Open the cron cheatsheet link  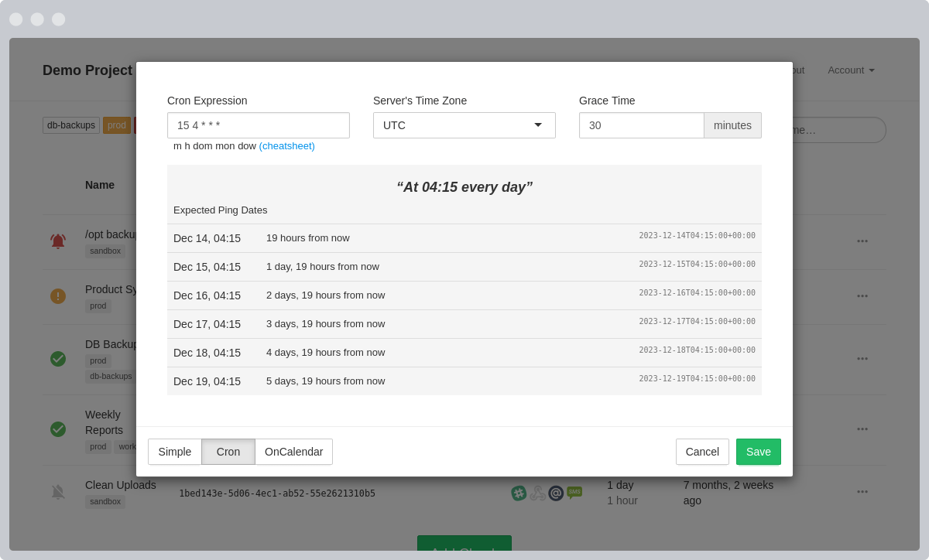[x=287, y=145]
